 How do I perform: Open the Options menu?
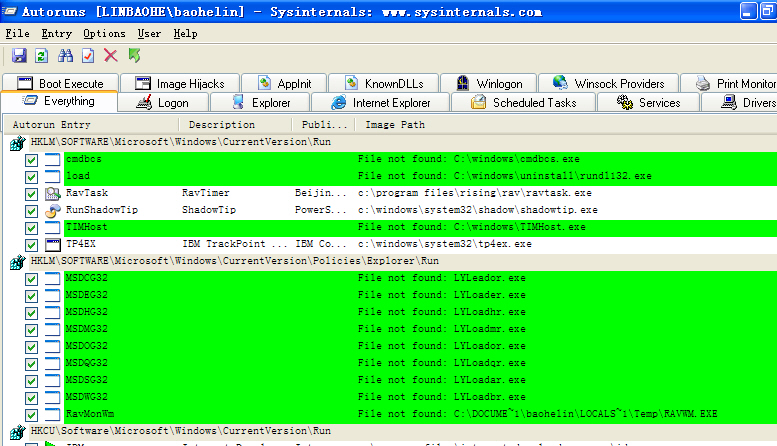pyautogui.click(x=104, y=33)
